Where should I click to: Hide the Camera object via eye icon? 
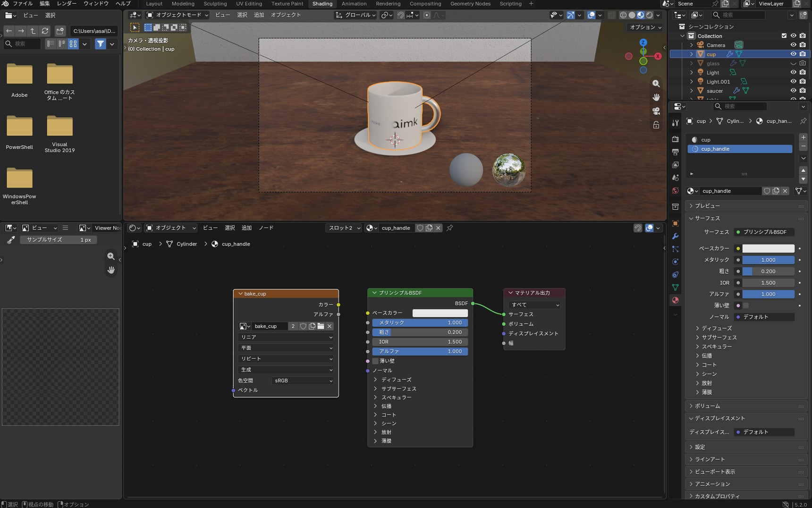point(793,45)
